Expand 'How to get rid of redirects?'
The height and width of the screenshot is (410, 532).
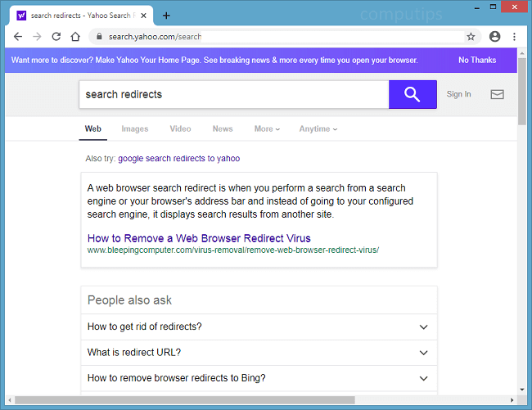click(259, 327)
